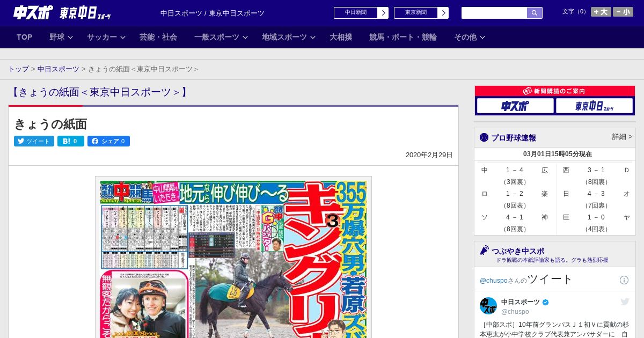Click the Hatena B! bookmark button

click(71, 141)
